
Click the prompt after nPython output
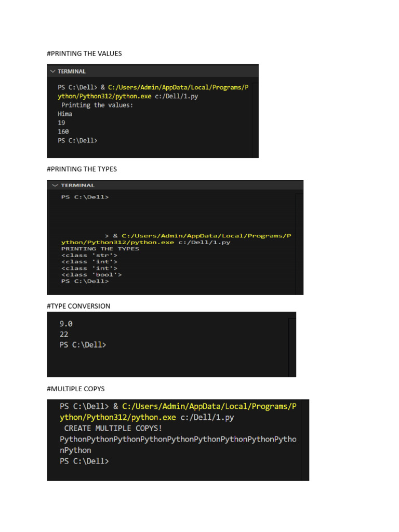coord(84,461)
